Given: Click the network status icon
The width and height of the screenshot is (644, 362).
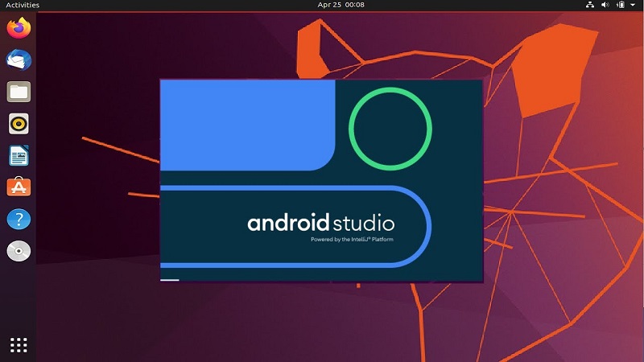Looking at the screenshot, I should [x=590, y=5].
